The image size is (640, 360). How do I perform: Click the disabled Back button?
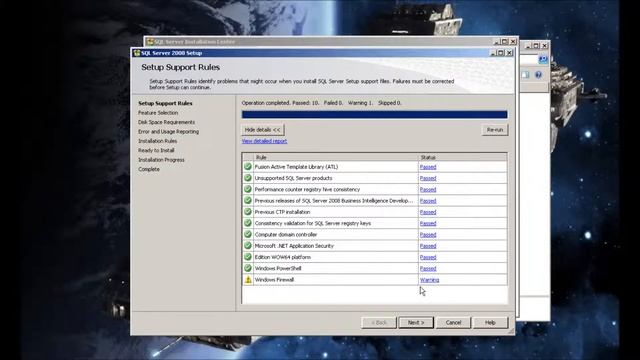point(379,322)
